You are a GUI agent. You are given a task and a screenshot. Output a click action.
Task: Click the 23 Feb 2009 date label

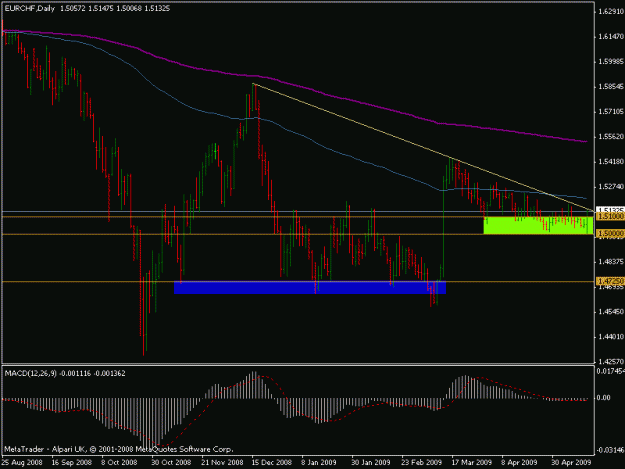421,463
